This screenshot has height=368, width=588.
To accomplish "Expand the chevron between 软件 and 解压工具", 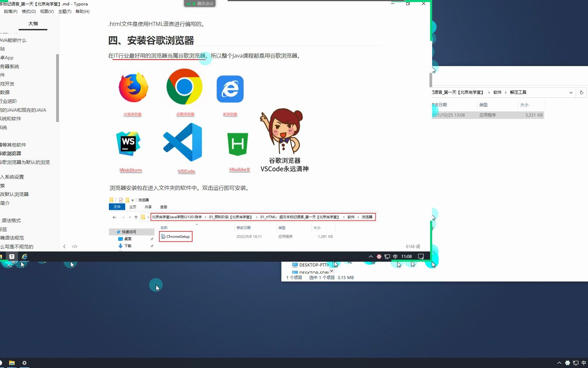I will (506, 92).
